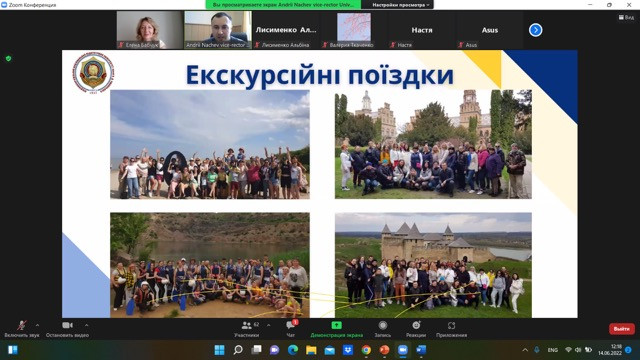Click the green encryption shield icon
The image size is (640, 360).
point(9,59)
